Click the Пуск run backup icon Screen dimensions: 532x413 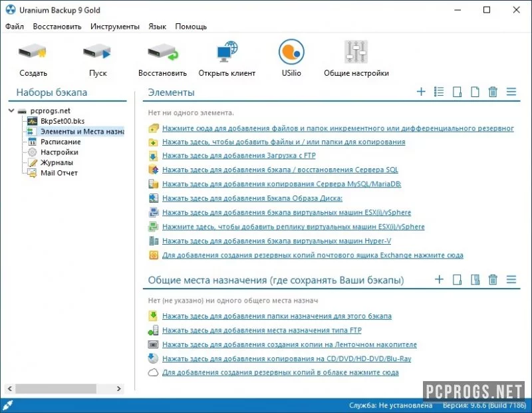click(97, 53)
